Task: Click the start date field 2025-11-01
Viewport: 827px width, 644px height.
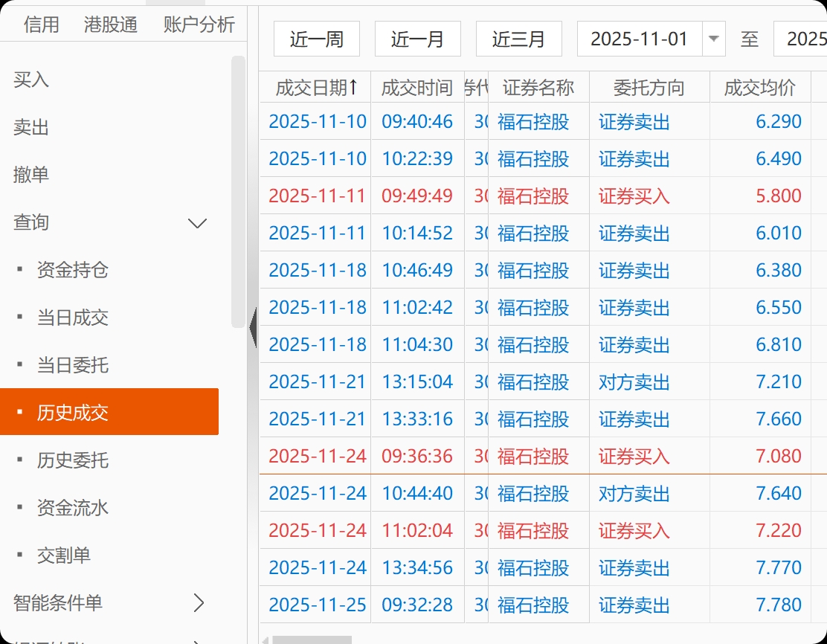Action: [x=640, y=39]
